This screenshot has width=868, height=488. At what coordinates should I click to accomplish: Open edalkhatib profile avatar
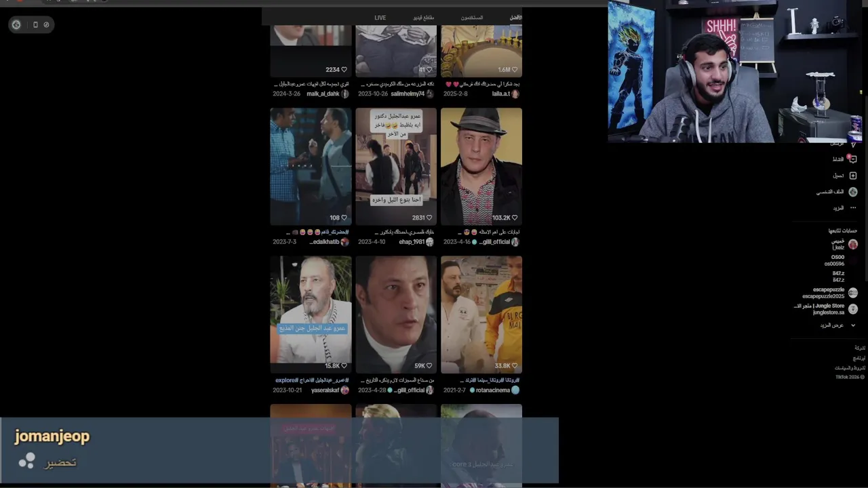tap(344, 242)
